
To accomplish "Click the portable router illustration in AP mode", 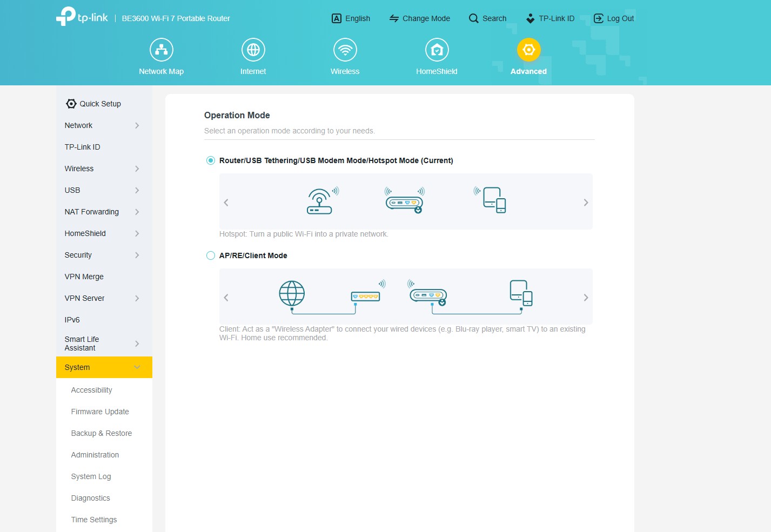I will (427, 293).
